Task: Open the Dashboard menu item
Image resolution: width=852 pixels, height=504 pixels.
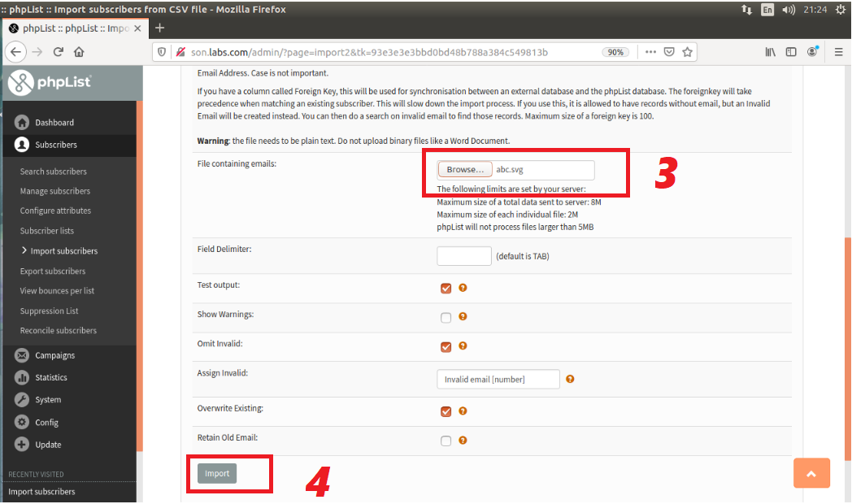Action: (x=69, y=122)
